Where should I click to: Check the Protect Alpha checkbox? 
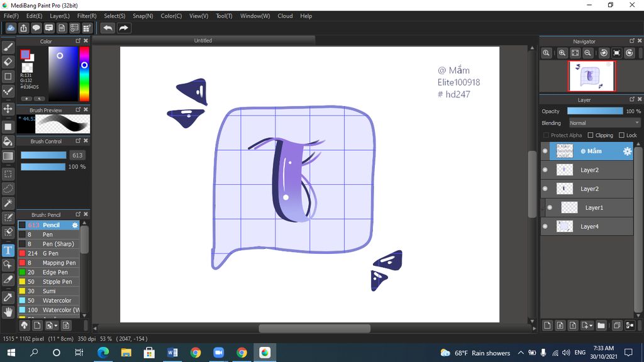point(546,135)
